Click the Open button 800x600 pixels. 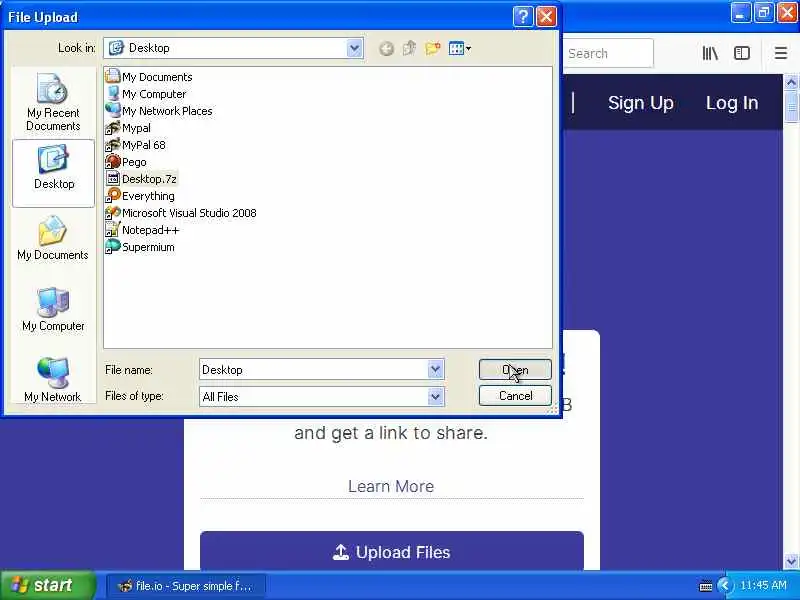point(515,369)
